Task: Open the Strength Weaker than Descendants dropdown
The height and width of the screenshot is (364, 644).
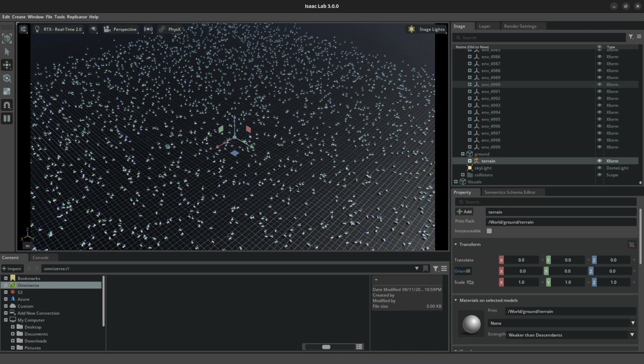Action: [x=572, y=335]
